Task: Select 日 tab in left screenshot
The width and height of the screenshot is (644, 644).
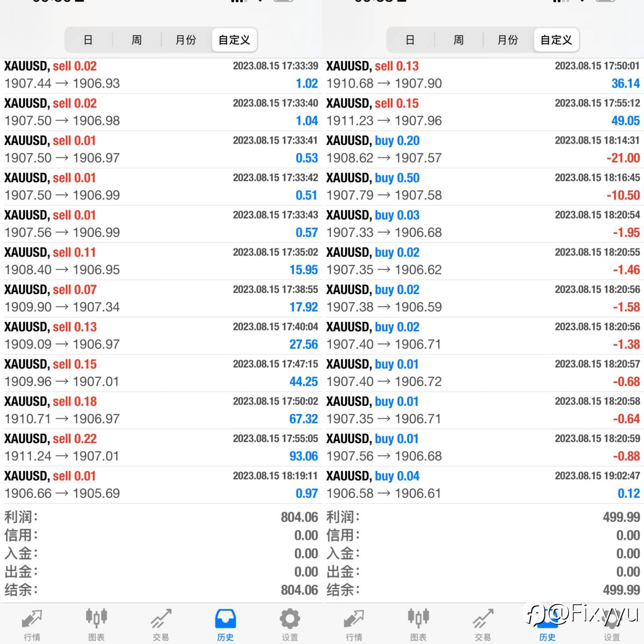Action: point(89,40)
